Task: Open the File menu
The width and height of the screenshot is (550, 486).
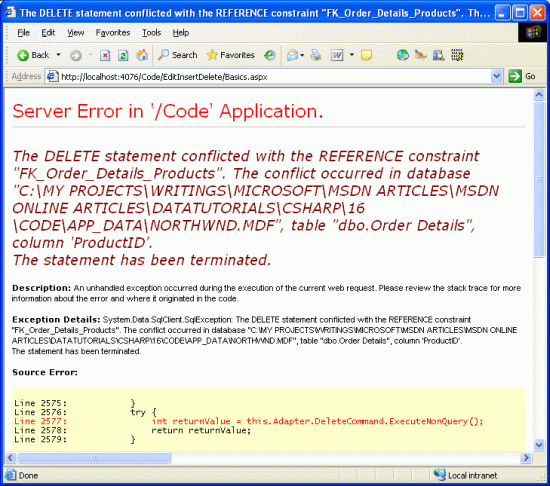Action: click(24, 33)
